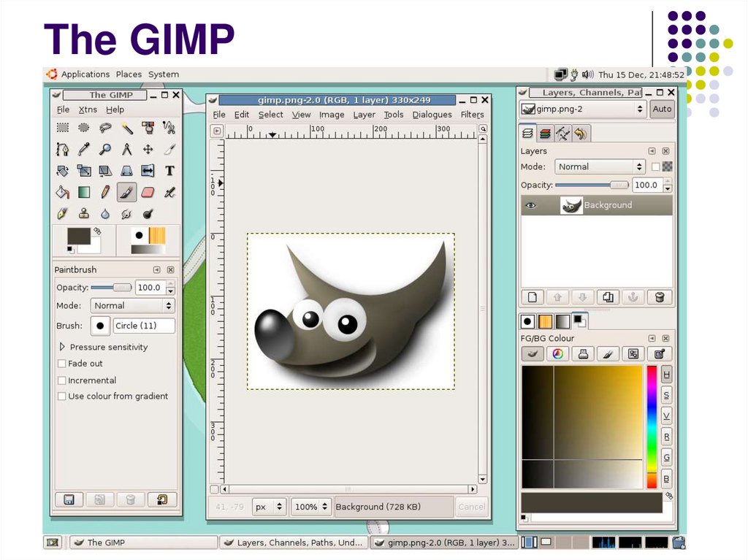748x560 pixels.
Task: Open the px units dropdown
Action: (269, 507)
